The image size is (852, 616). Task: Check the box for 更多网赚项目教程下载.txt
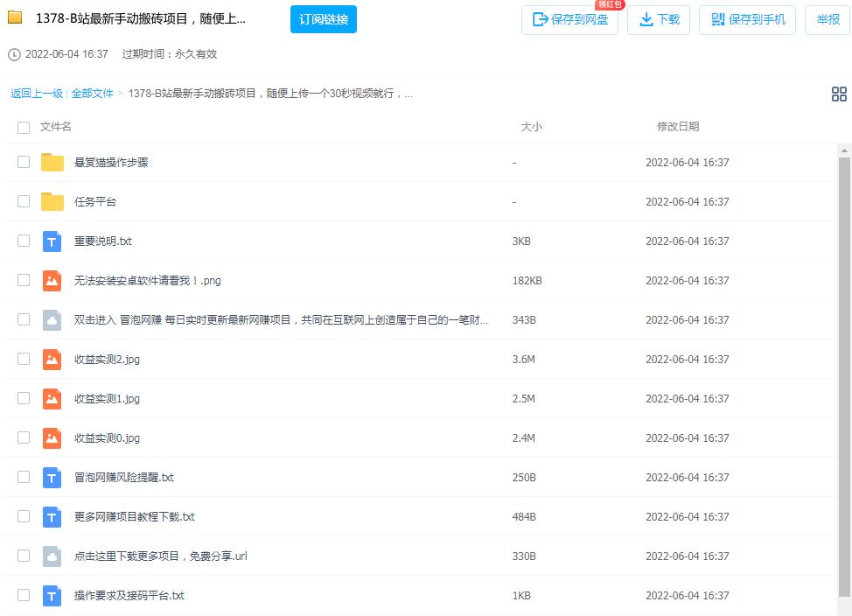click(x=24, y=516)
